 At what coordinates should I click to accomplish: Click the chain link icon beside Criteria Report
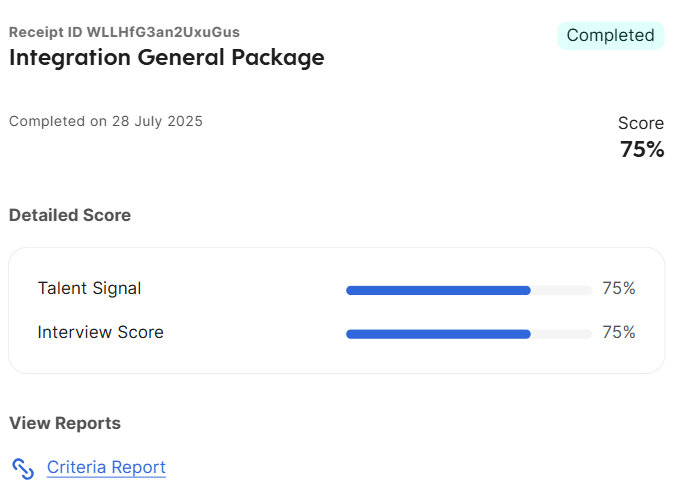point(23,469)
